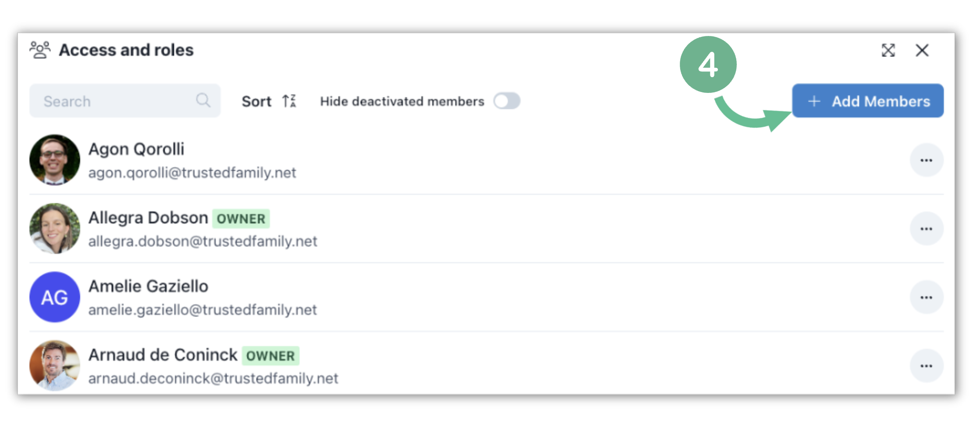Click Allegra Dobson's profile photo

pyautogui.click(x=55, y=228)
